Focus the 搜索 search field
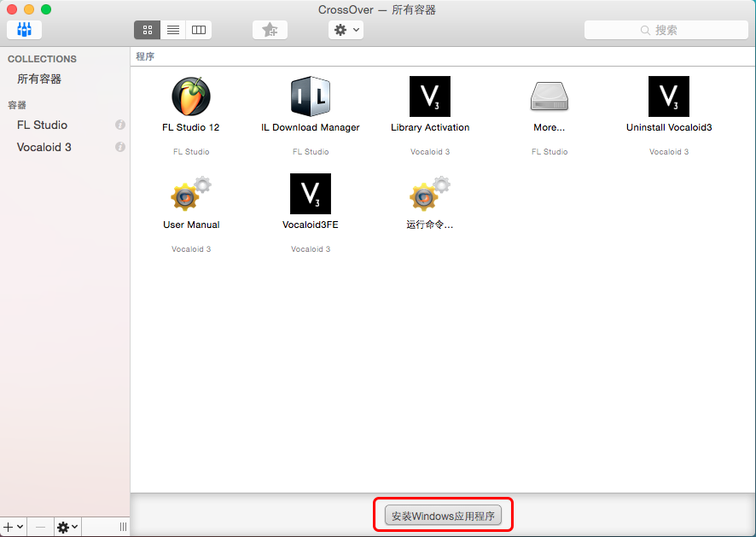 click(666, 30)
